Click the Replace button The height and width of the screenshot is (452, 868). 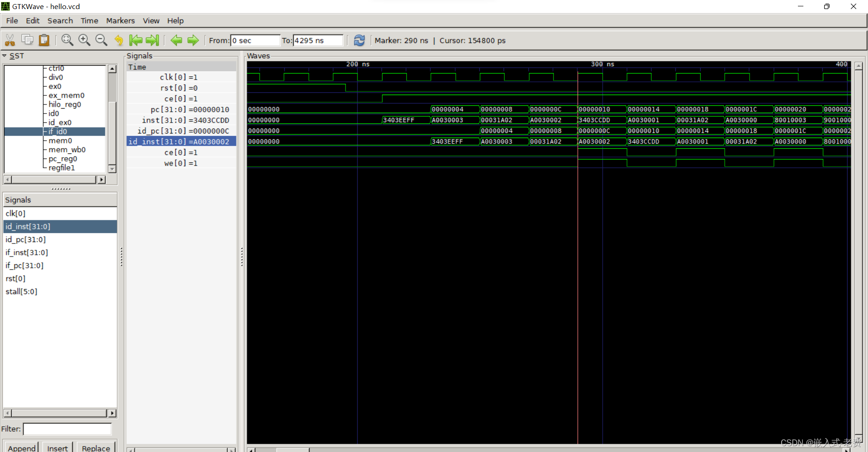tap(95, 447)
